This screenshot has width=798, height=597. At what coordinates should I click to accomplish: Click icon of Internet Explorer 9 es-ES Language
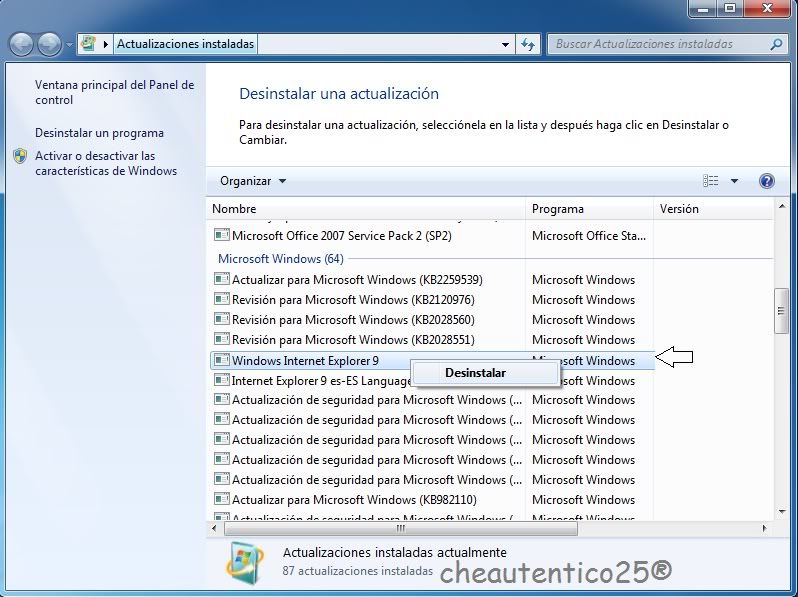(221, 380)
